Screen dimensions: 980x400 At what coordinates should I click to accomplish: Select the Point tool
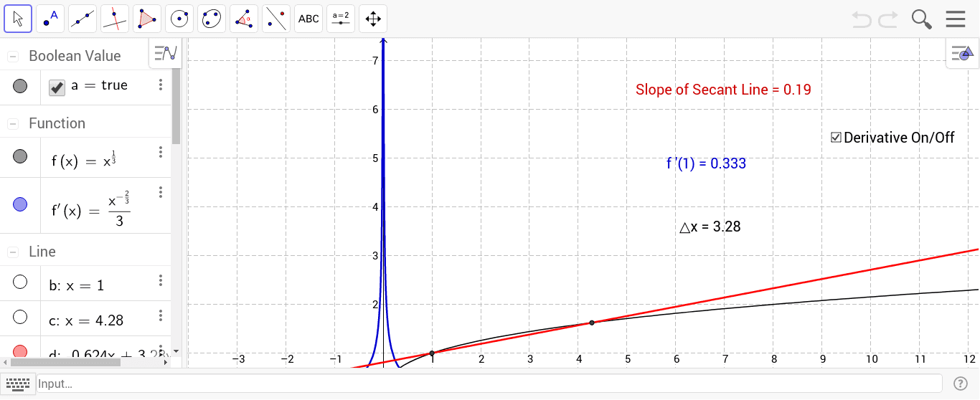coord(50,19)
